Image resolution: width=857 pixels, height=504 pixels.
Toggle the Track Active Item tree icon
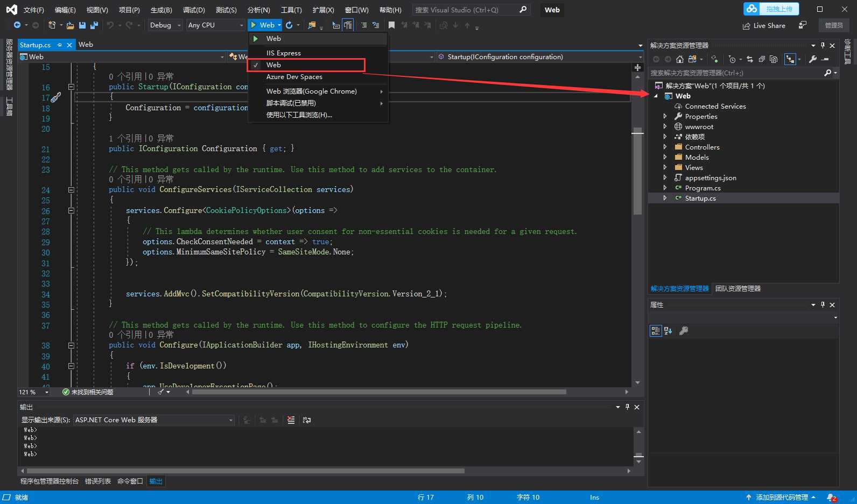pos(790,59)
